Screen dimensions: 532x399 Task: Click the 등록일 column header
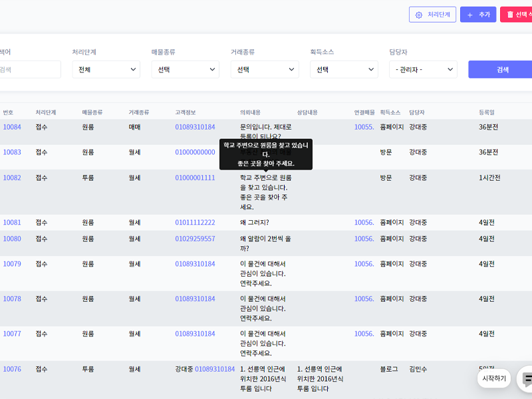tap(487, 112)
